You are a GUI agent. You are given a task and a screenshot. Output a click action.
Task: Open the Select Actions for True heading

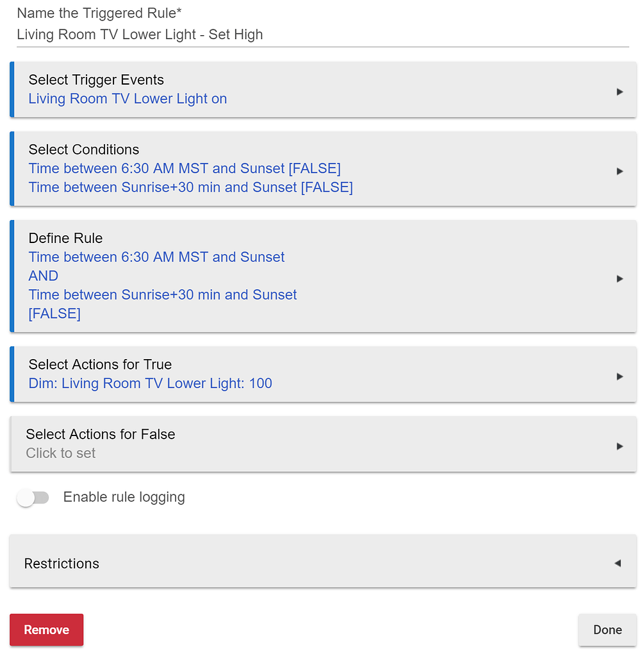point(100,364)
